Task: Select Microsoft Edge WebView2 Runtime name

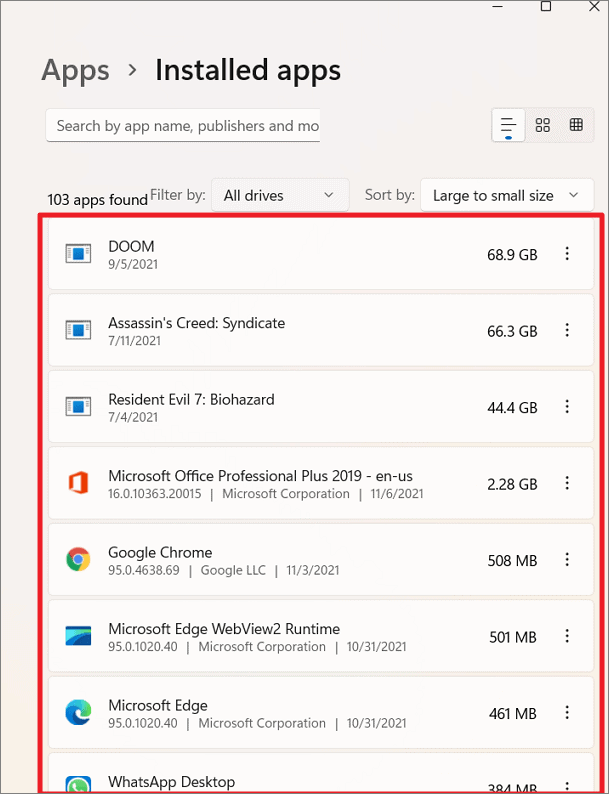Action: 224,629
